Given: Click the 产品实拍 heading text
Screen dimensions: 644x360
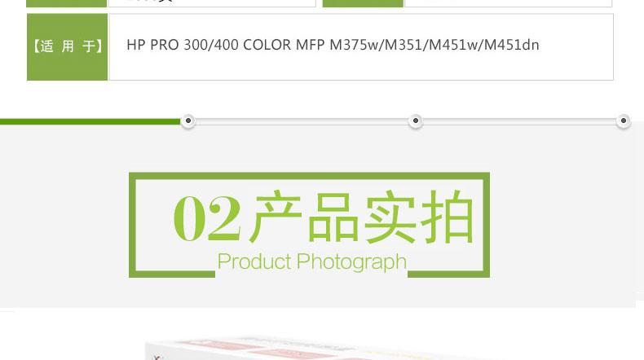Looking at the screenshot, I should (362, 217).
